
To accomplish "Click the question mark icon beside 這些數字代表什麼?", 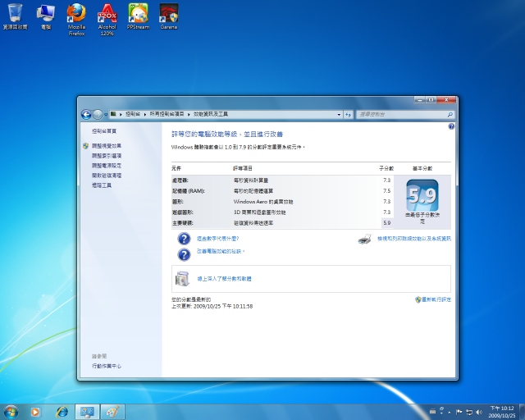I will [x=184, y=239].
